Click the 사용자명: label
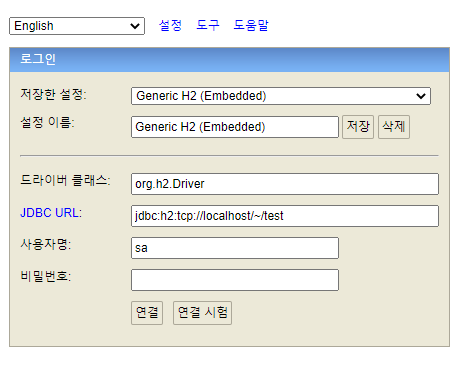The width and height of the screenshot is (475, 377). coord(46,244)
